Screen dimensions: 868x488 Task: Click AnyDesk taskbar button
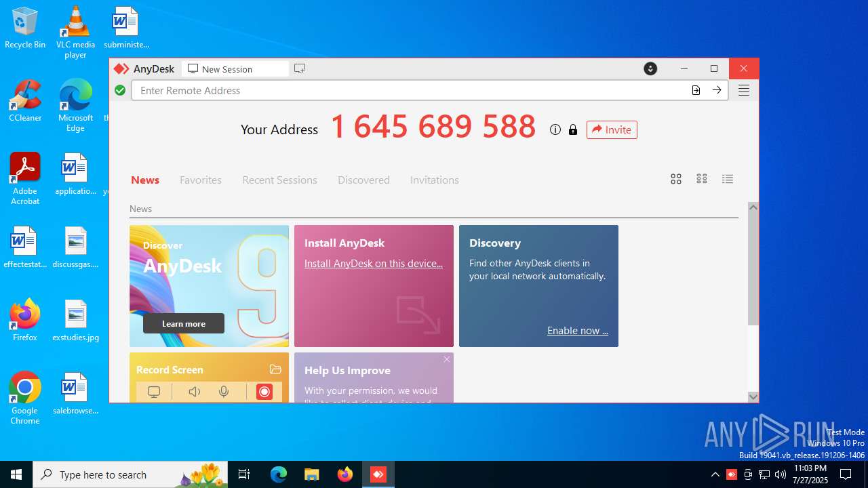pos(378,474)
